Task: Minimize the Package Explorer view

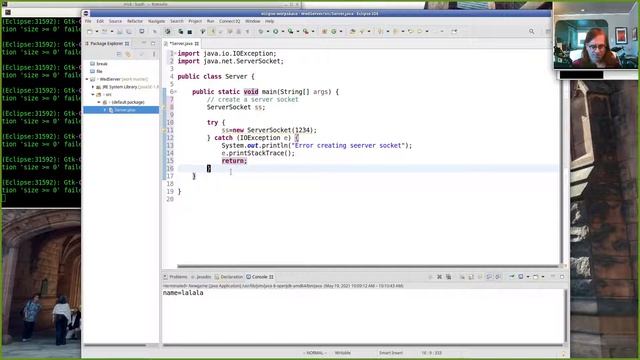Action: point(144,43)
